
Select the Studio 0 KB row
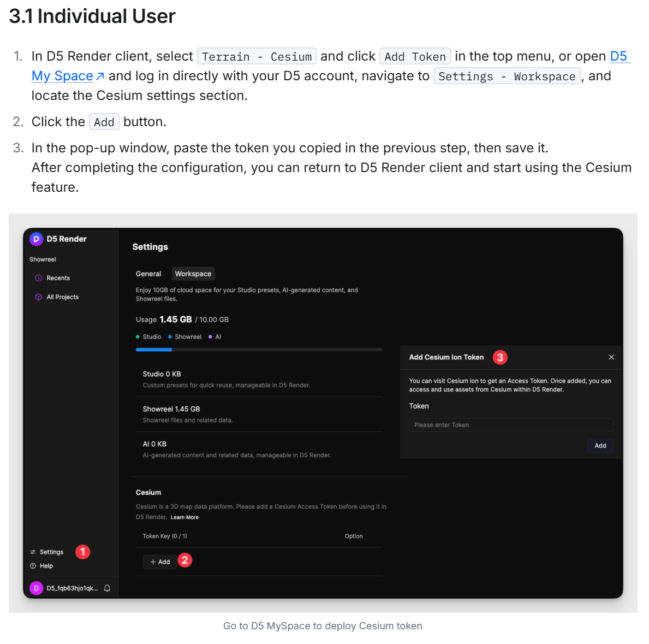coord(259,379)
